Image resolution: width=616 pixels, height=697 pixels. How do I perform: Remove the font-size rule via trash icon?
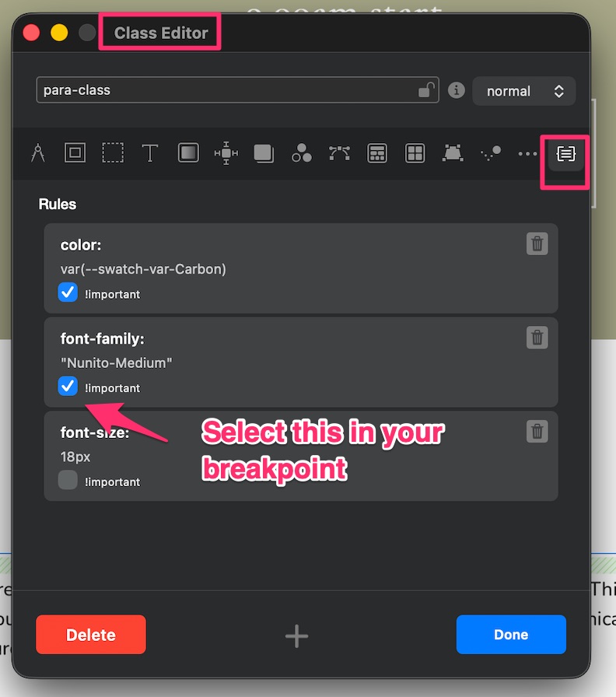coord(537,432)
